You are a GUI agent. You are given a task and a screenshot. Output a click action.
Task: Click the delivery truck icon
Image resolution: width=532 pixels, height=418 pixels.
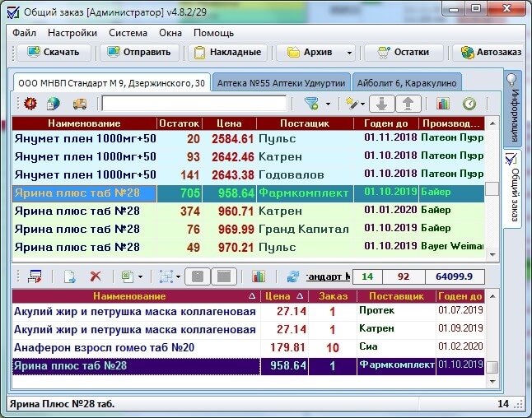pyautogui.click(x=80, y=104)
